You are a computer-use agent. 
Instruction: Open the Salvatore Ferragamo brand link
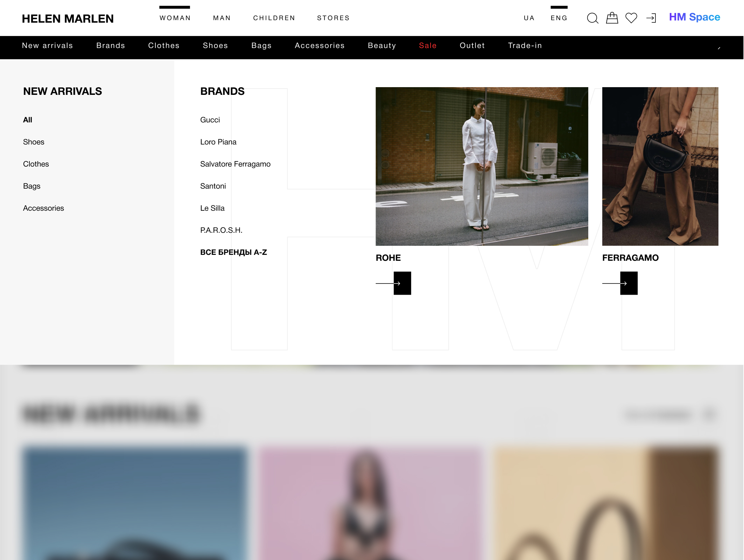pos(235,164)
